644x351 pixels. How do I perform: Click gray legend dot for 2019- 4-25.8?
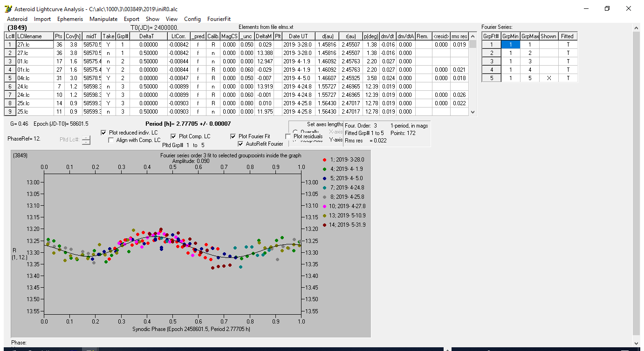click(324, 197)
